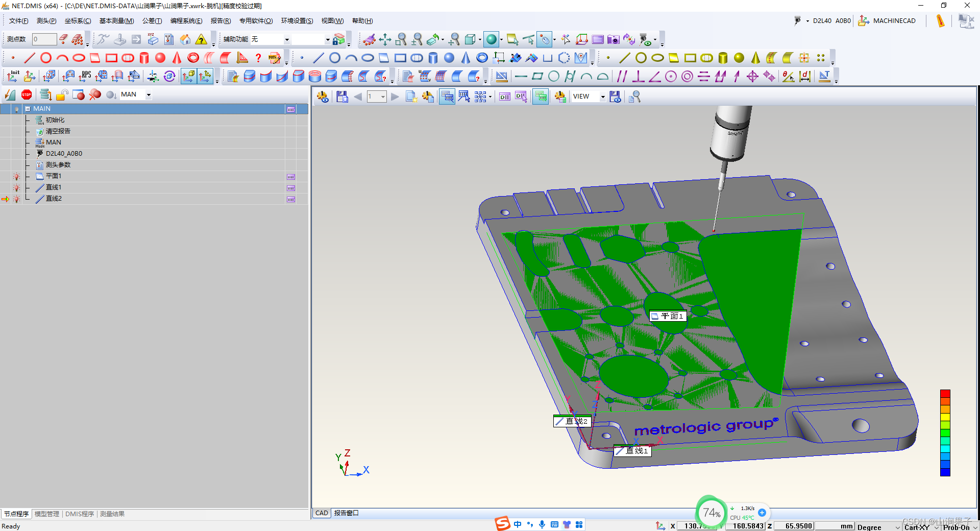
Task: Open the MAN mode dropdown
Action: [x=149, y=94]
